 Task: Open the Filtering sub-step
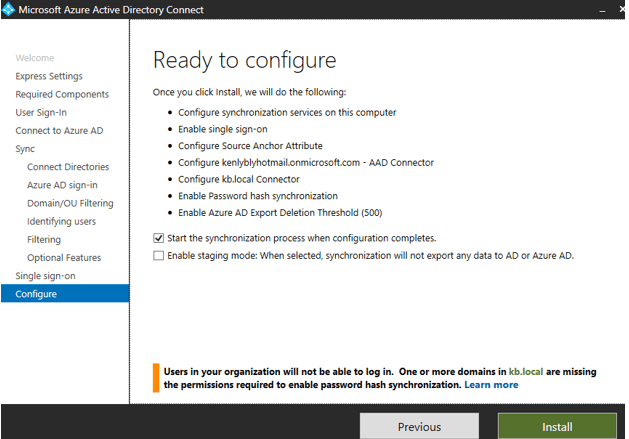(44, 239)
